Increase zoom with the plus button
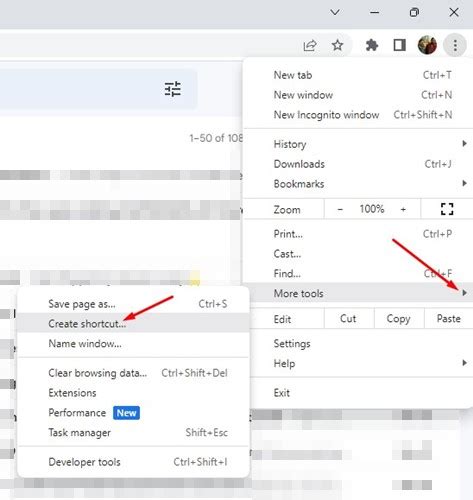Viewport: 473px width, 500px height. click(403, 209)
